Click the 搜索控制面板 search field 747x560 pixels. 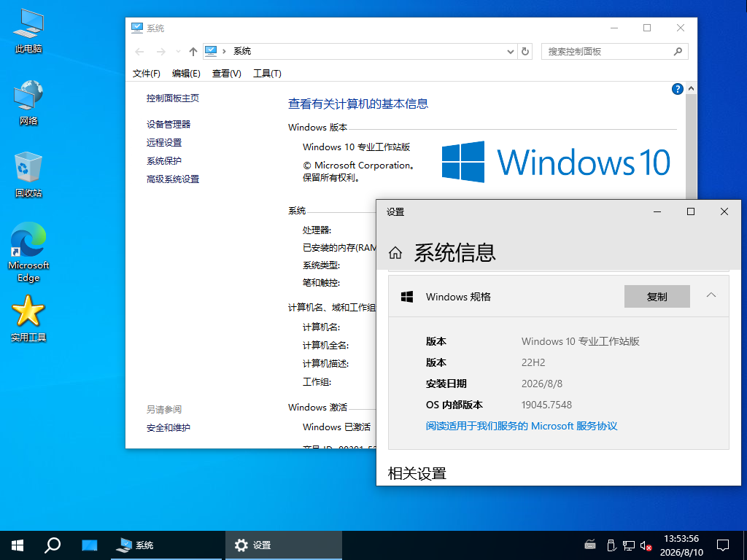[614, 52]
